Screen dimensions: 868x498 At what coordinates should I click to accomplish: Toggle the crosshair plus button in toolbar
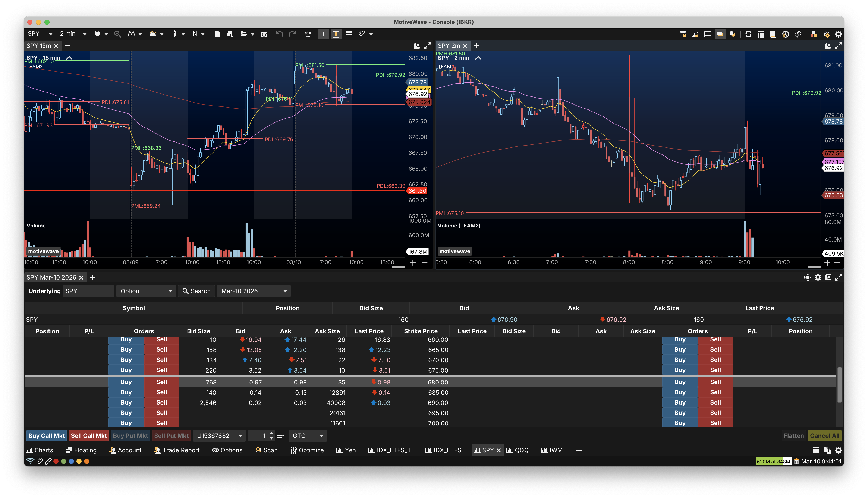pos(323,34)
